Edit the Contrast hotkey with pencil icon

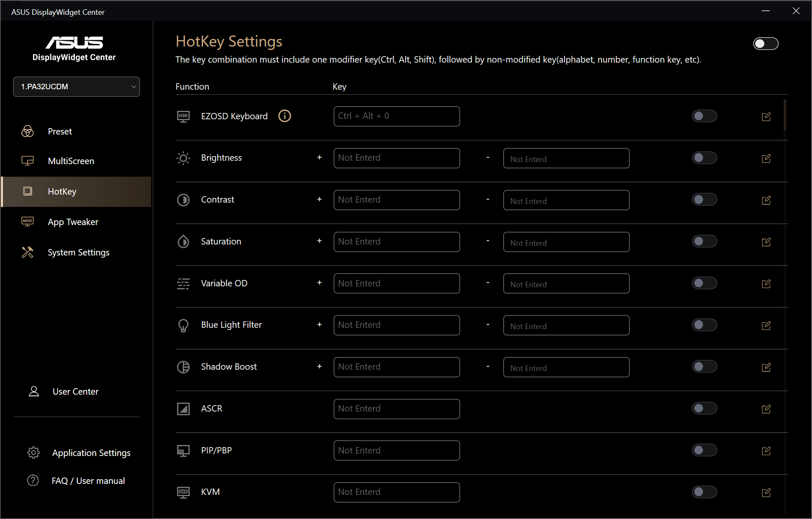pyautogui.click(x=766, y=200)
